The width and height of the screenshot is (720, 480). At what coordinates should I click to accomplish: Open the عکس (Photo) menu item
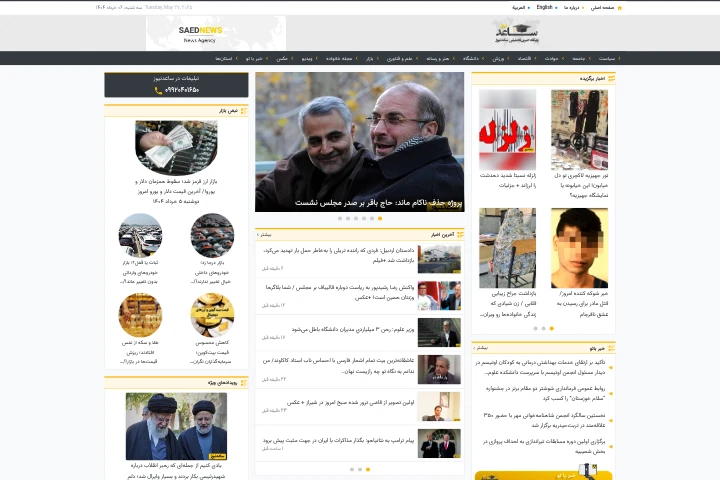282,58
